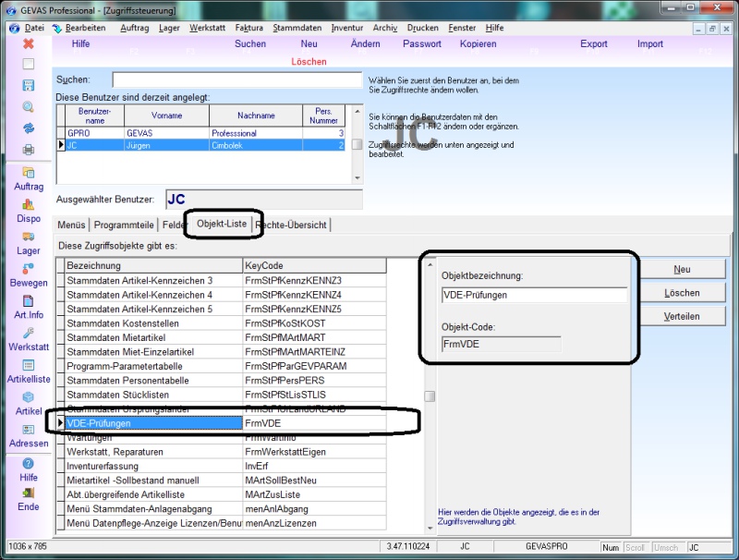
Task: Click the down arrow of the object list scrollbar
Action: (430, 529)
